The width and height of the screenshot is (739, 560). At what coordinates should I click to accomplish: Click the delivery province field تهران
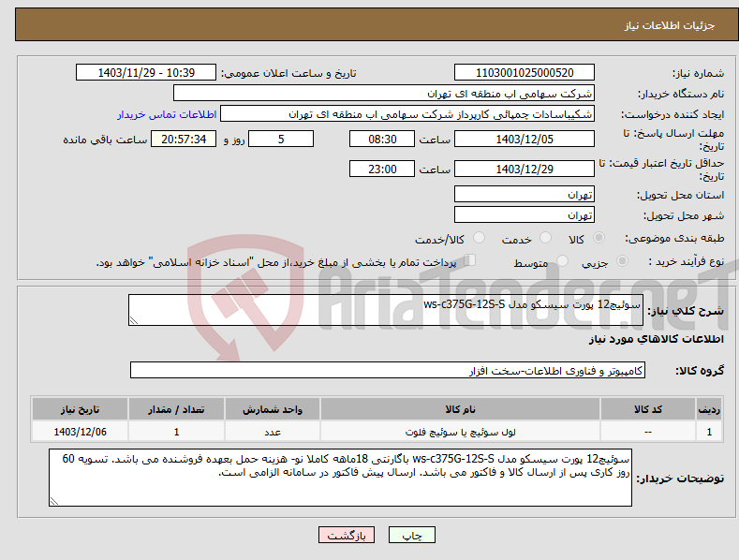coord(525,194)
